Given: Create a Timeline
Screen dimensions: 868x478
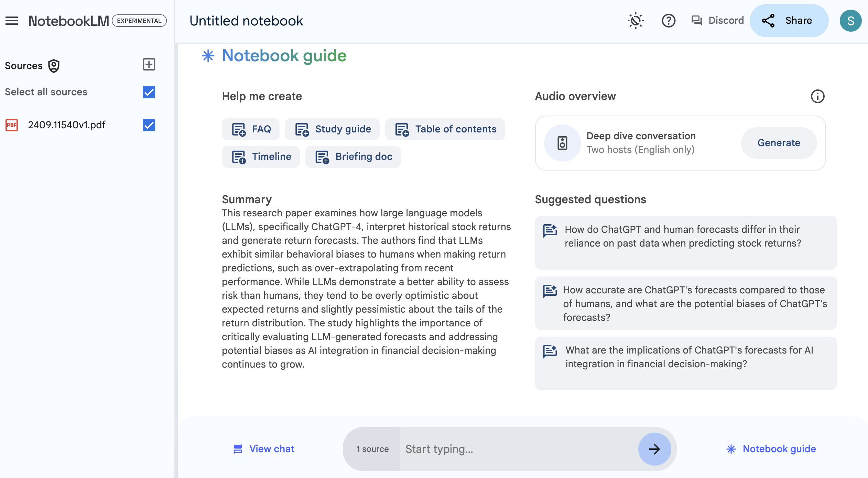Looking at the screenshot, I should (261, 157).
